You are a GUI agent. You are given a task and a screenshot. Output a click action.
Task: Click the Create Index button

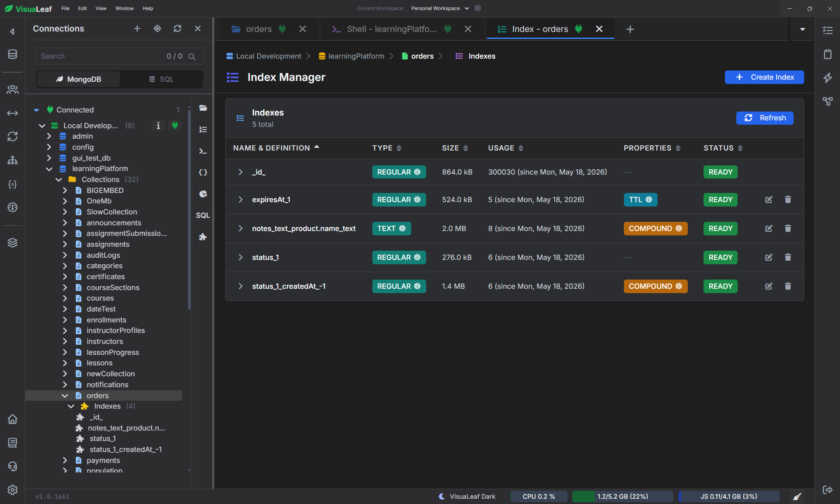click(x=764, y=77)
